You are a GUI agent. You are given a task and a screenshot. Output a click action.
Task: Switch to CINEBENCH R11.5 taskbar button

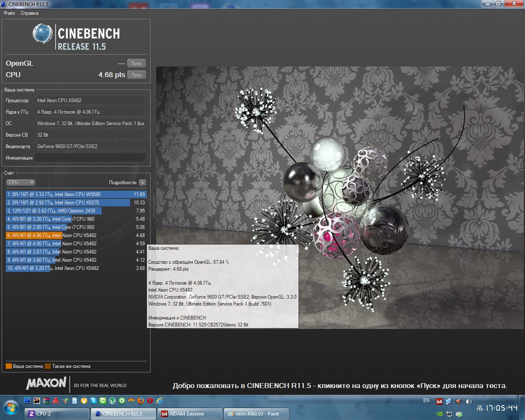point(123,414)
